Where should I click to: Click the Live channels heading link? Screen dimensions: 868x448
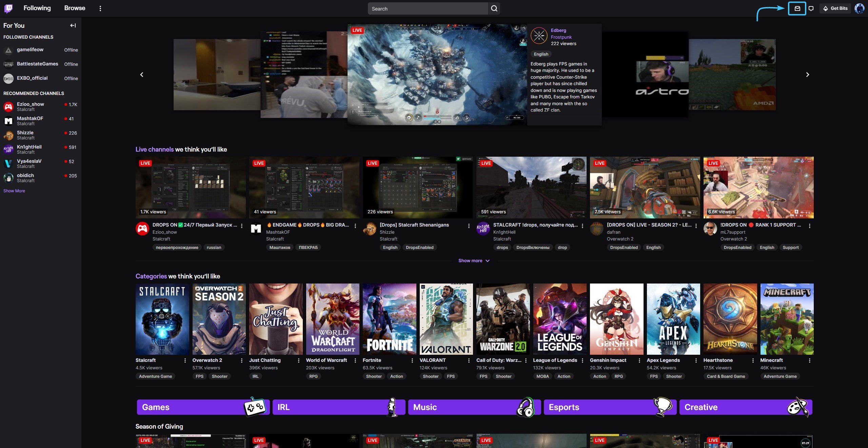pos(154,150)
